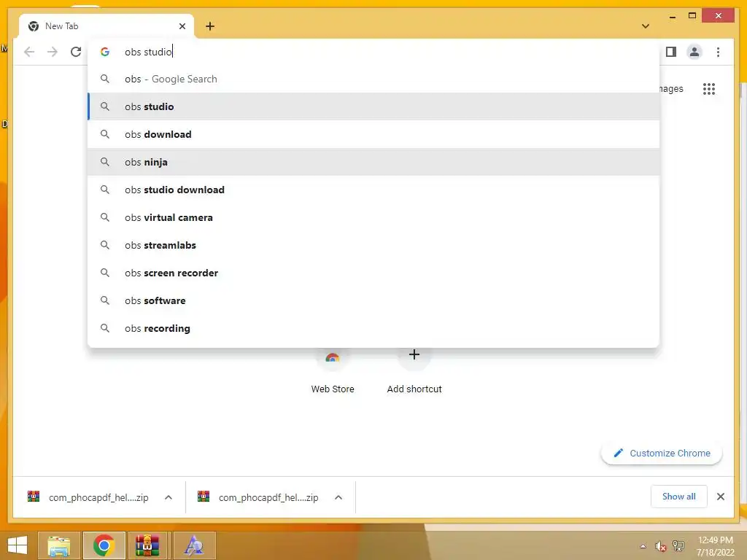Image resolution: width=747 pixels, height=560 pixels.
Task: Choose the 'obs studio download' suggestion
Action: tap(373, 190)
